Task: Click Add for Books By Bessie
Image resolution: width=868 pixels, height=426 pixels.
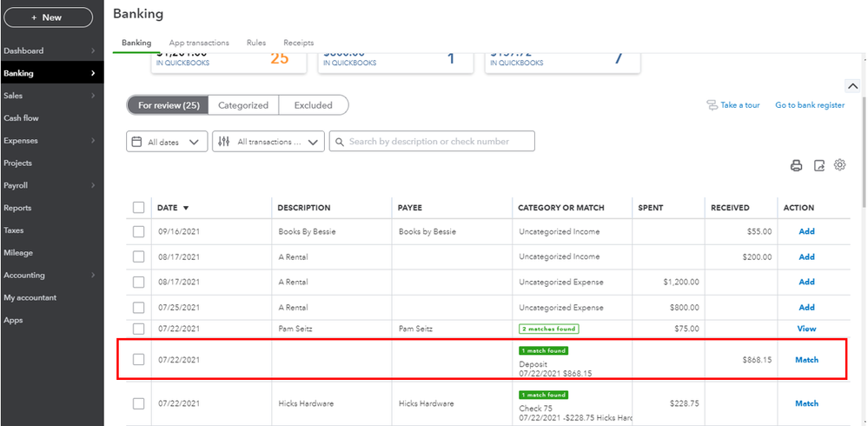Action: coord(806,231)
